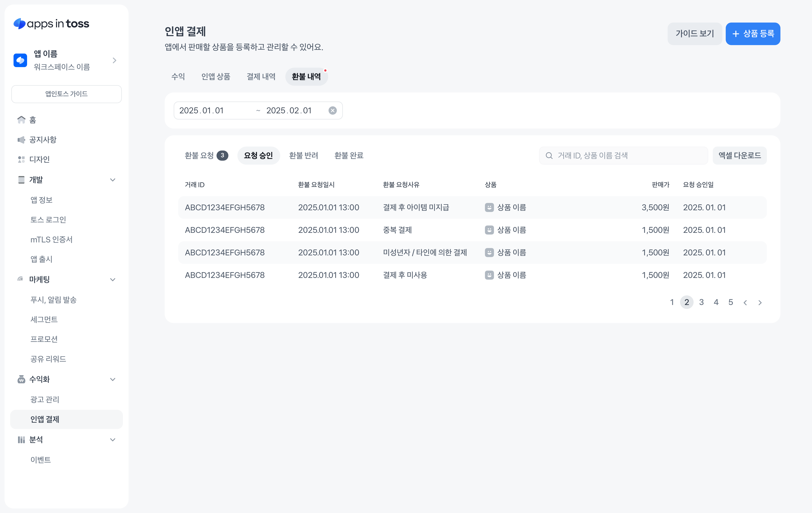Select the 환불 내역 tab
This screenshot has height=513, width=812.
[x=306, y=77]
